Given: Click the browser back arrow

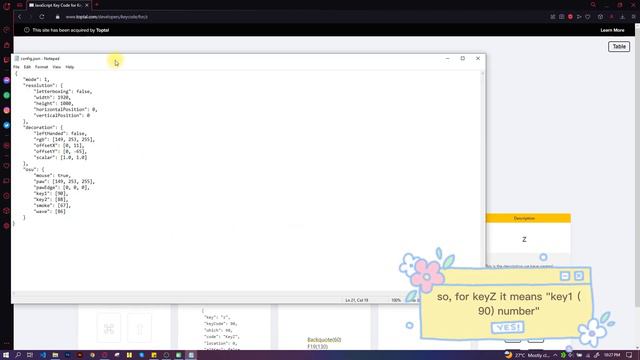Looking at the screenshot, I should pos(20,17).
